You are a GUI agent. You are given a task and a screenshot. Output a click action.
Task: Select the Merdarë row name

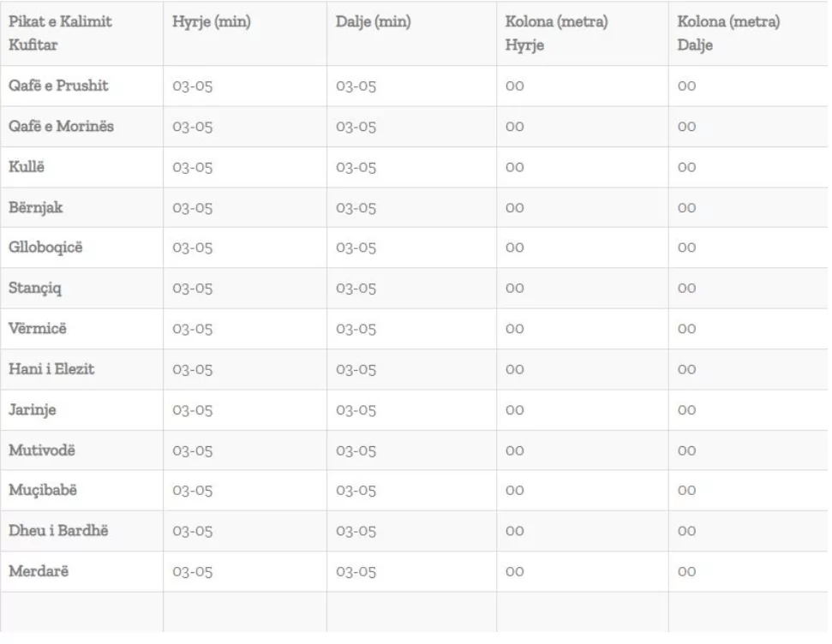pos(39,571)
